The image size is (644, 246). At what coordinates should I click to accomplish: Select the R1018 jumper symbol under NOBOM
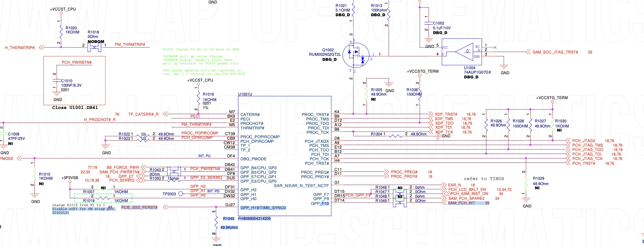pos(94,47)
